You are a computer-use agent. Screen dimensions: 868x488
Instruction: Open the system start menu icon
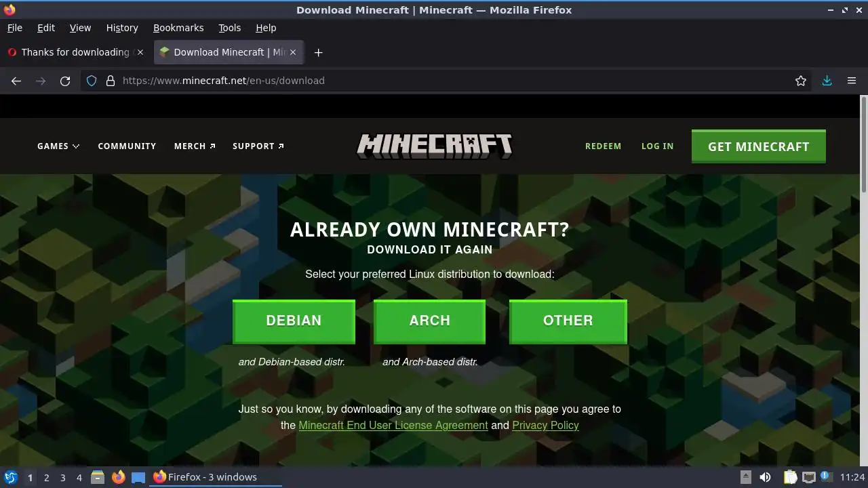[x=10, y=477]
